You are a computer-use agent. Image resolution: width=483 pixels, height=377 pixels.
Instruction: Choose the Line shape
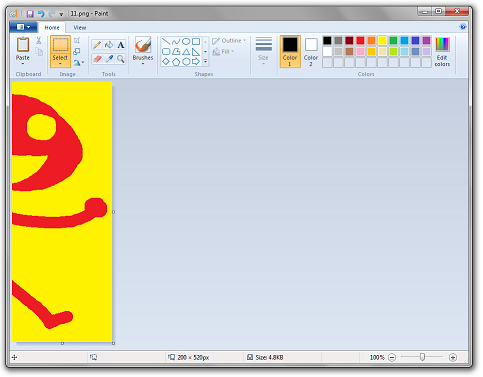point(166,41)
